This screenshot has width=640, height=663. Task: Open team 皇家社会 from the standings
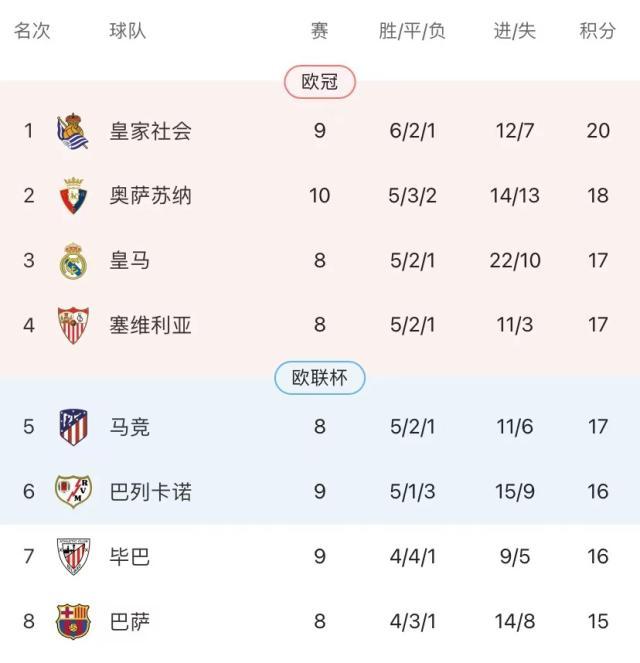pyautogui.click(x=150, y=131)
